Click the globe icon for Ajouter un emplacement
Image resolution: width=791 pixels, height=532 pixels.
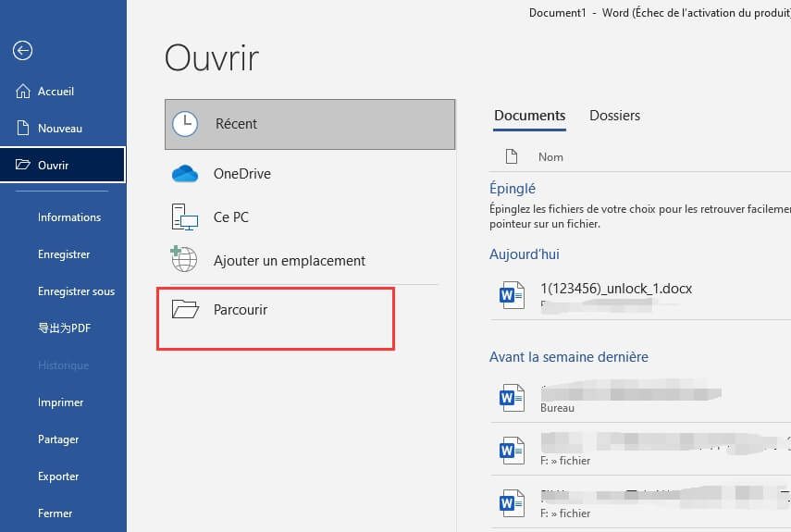tap(183, 259)
